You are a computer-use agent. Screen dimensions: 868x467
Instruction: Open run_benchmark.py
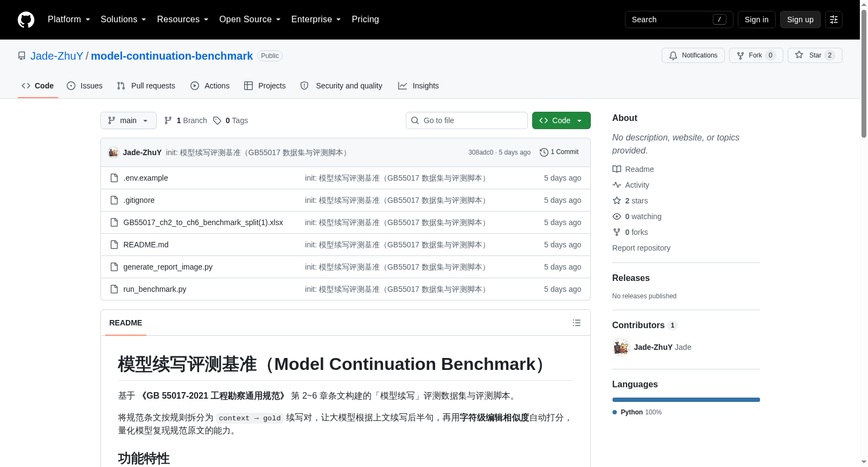155,289
